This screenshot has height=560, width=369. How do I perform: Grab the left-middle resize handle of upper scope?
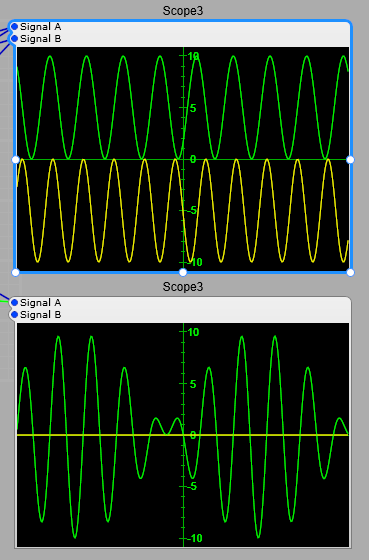(x=15, y=160)
